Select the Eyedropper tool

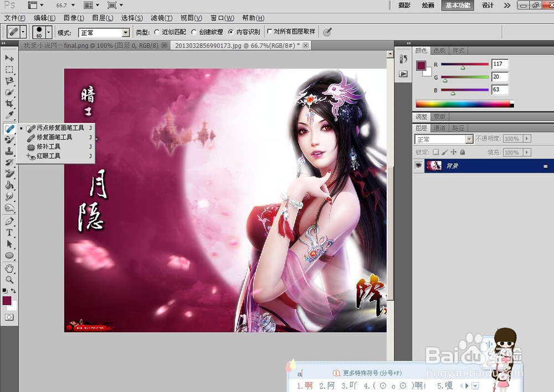pos(9,116)
